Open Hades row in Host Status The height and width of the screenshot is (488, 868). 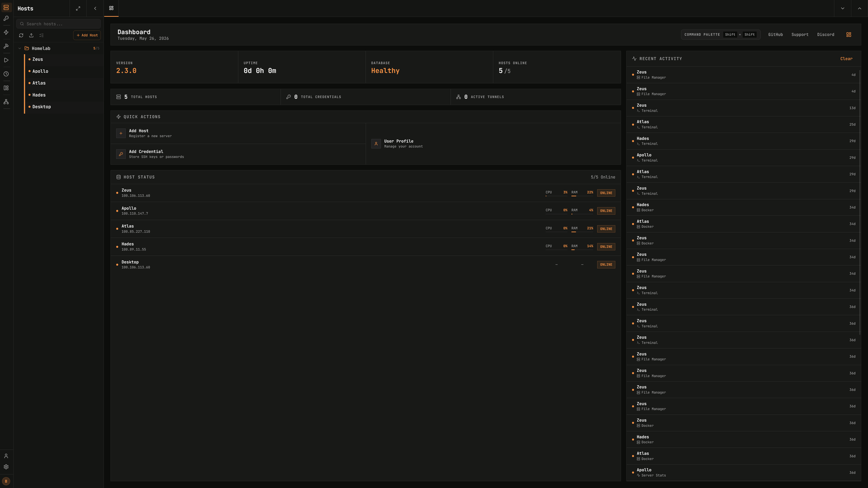click(365, 247)
